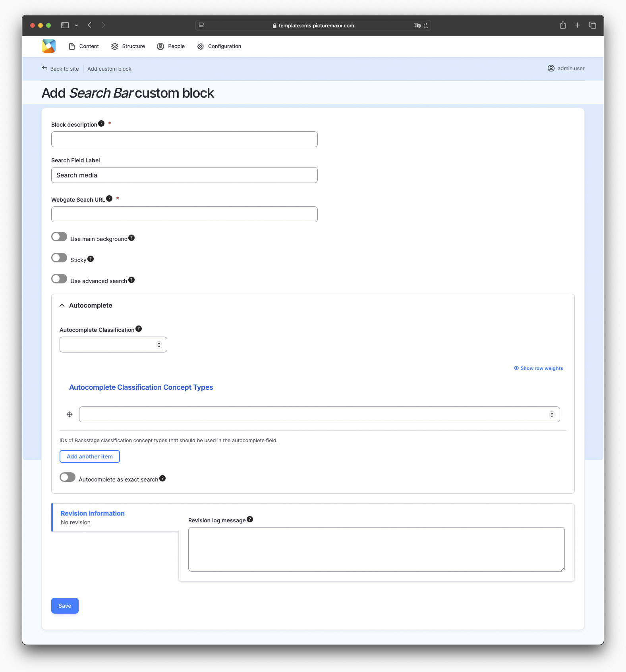Show help for Webgate Seach URL
The height and width of the screenshot is (672, 626).
109,198
